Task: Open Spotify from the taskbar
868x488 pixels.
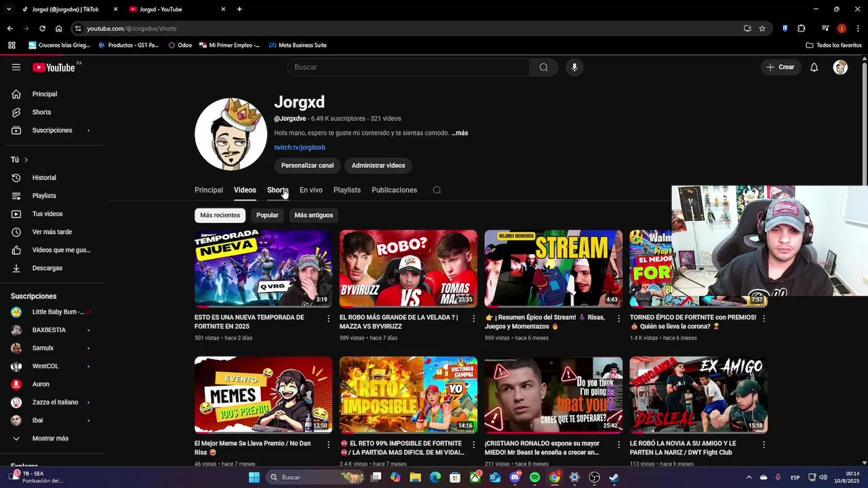Action: coord(534,477)
